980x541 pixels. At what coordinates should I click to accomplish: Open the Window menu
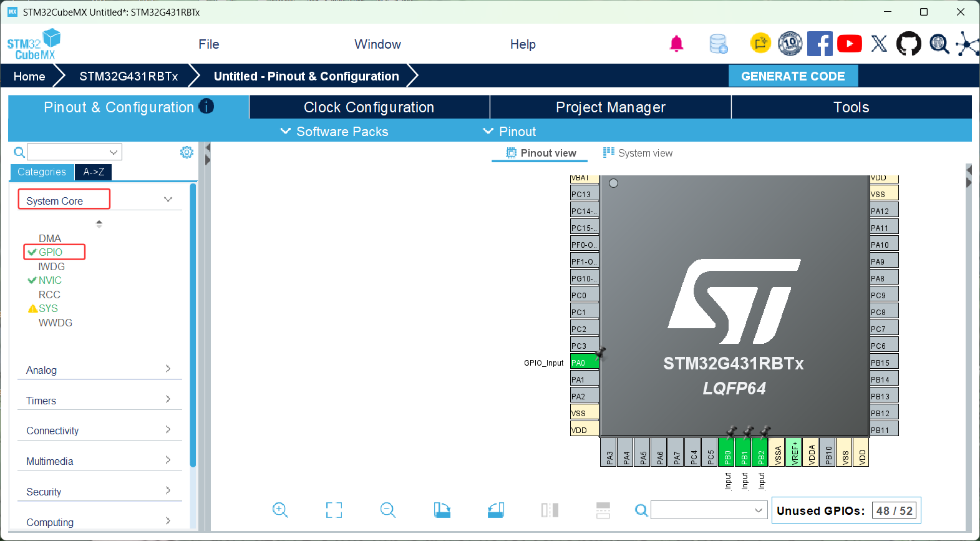point(377,44)
